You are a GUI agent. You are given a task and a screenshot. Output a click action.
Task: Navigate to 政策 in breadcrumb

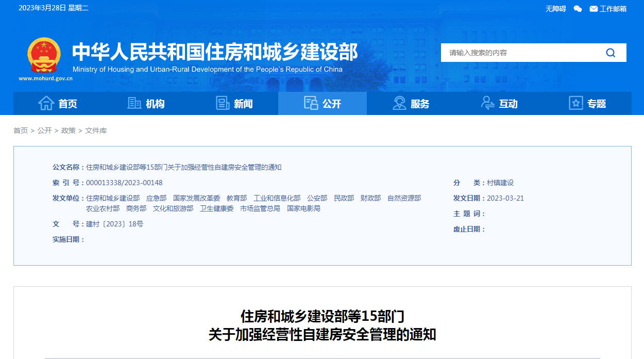tap(68, 130)
